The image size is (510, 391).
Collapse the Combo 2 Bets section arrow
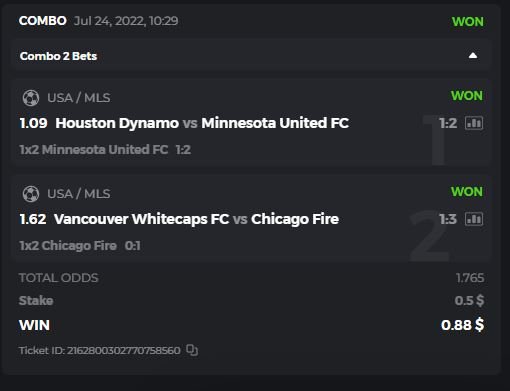pos(473,56)
